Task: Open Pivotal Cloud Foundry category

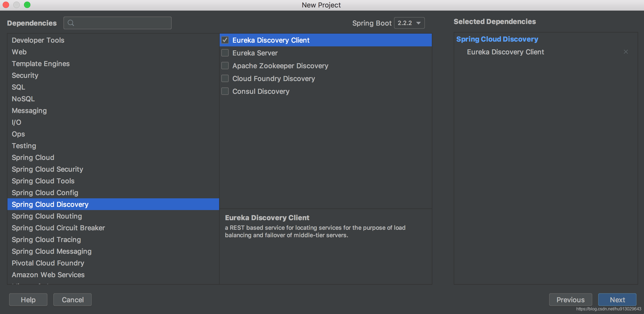Action: click(x=113, y=263)
